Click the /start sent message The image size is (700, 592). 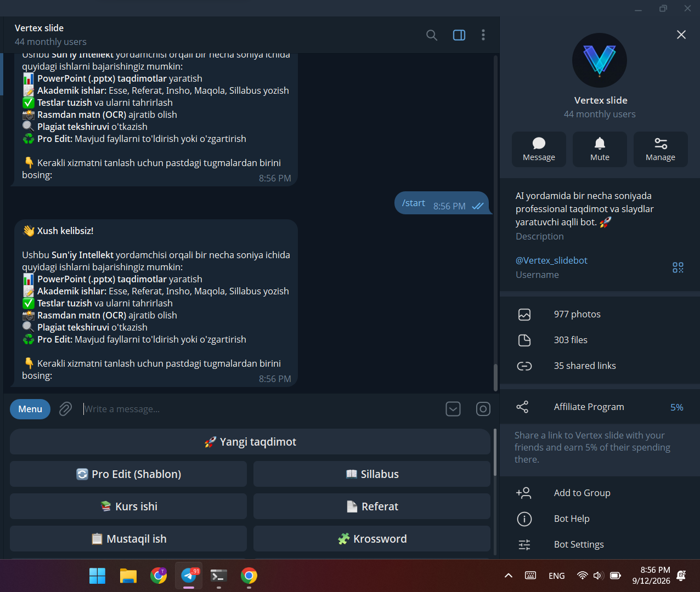click(x=442, y=203)
